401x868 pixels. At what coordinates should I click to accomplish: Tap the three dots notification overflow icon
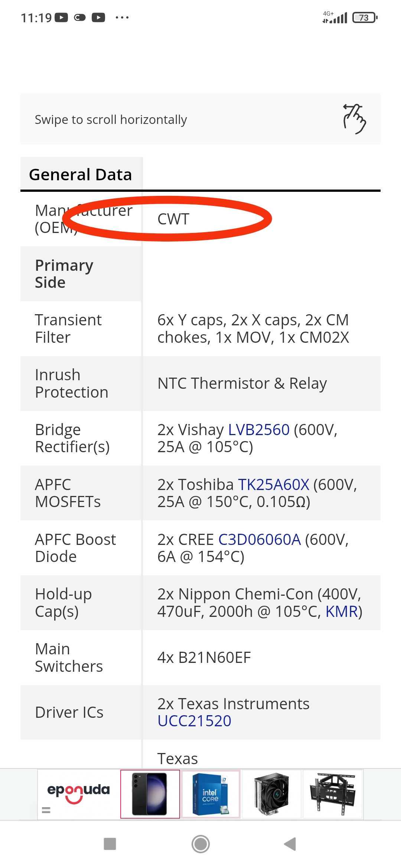pyautogui.click(x=122, y=17)
